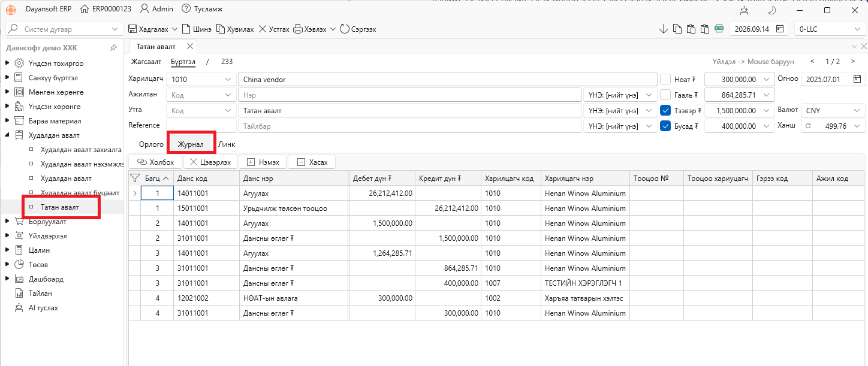Image resolution: width=868 pixels, height=366 pixels.
Task: Switch to Жагсаалт view
Action: (x=146, y=61)
